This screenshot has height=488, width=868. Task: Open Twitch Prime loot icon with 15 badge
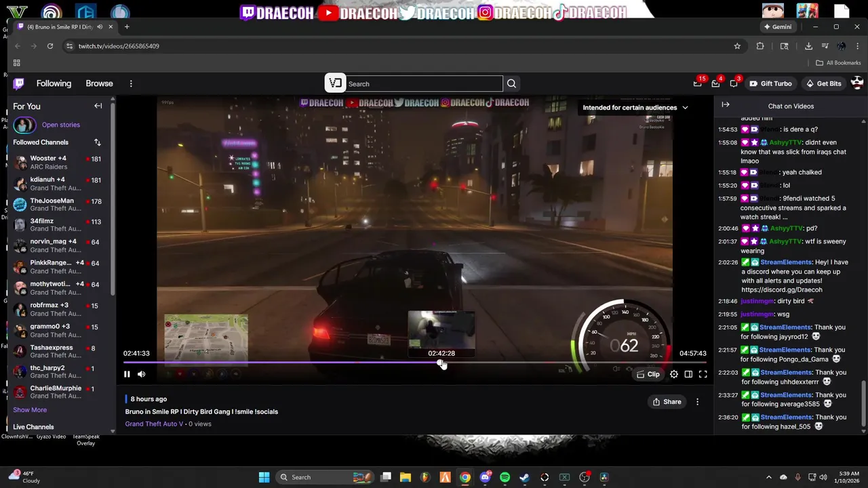pos(698,83)
